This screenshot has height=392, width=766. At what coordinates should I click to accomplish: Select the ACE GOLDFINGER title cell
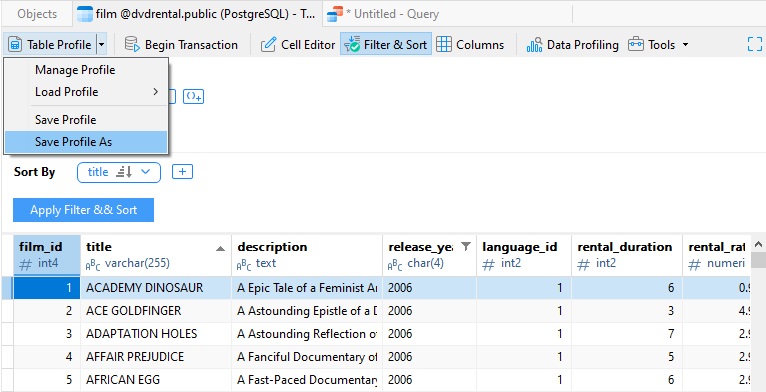156,311
